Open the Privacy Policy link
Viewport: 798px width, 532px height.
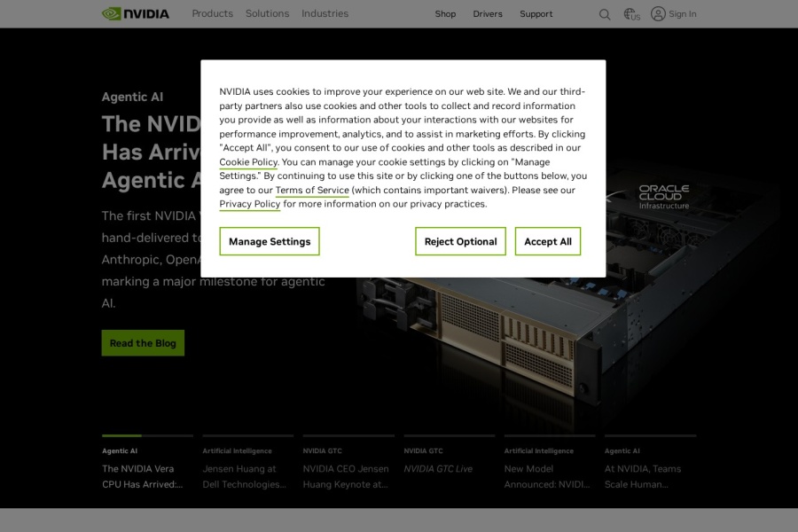click(x=250, y=204)
